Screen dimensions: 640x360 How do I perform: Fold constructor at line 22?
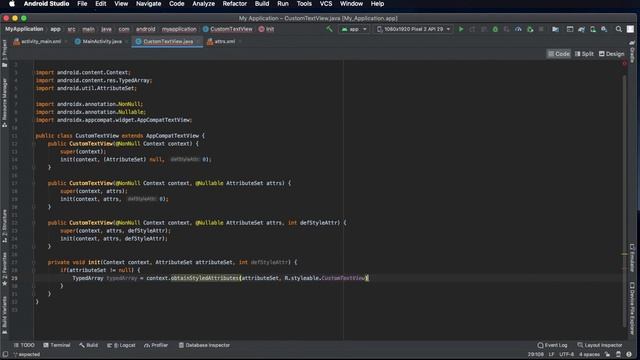click(34, 223)
